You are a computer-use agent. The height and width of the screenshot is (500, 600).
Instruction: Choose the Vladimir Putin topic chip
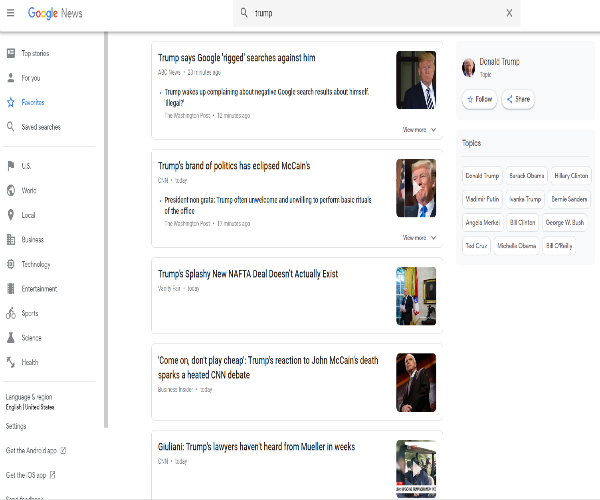[482, 198]
